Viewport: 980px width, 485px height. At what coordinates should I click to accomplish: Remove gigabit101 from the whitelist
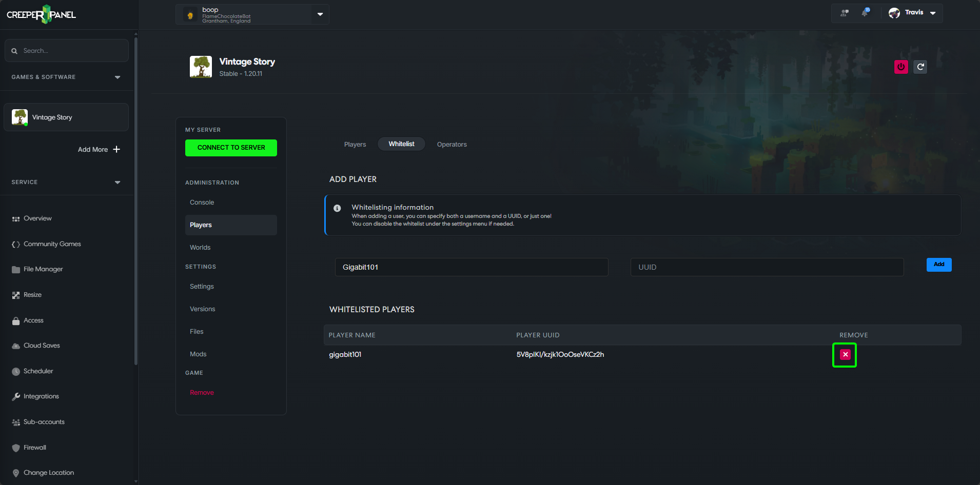845,354
